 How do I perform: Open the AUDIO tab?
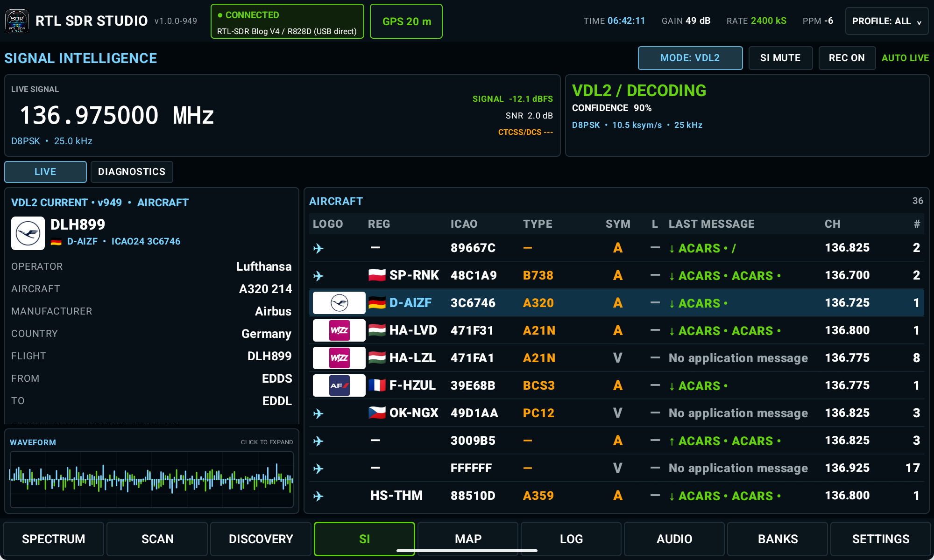tap(674, 539)
